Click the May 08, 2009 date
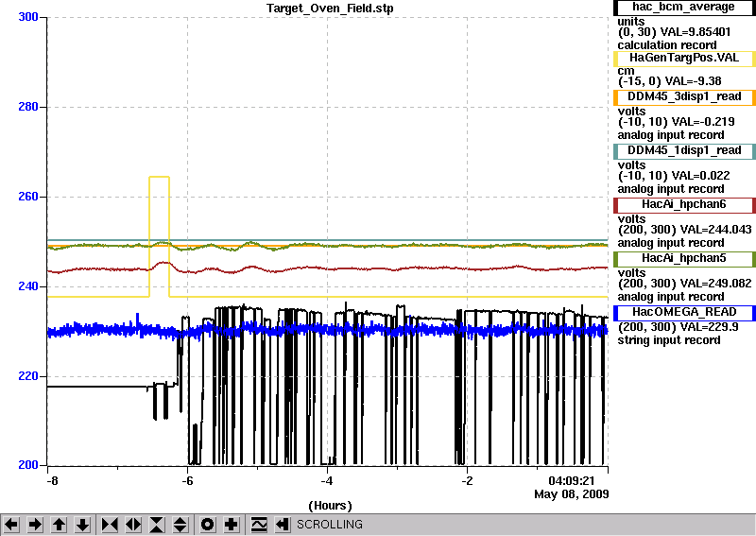Image resolution: width=756 pixels, height=536 pixels. pyautogui.click(x=572, y=494)
